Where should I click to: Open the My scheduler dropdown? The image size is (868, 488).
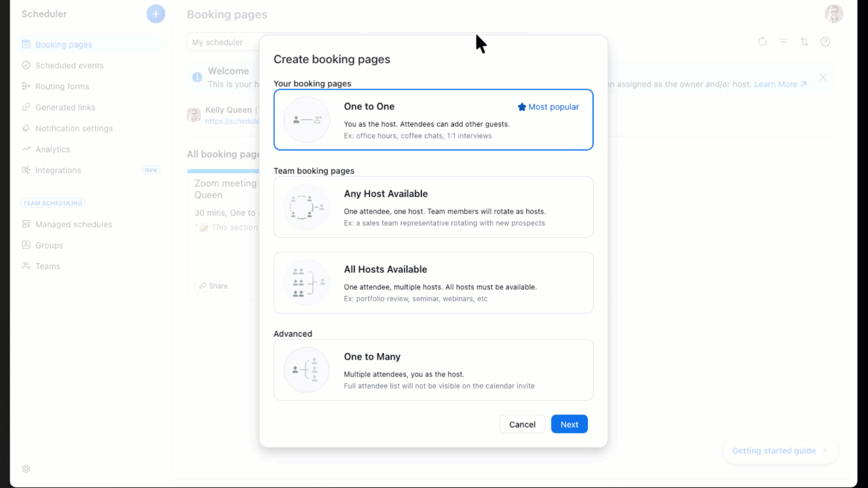[x=274, y=42]
